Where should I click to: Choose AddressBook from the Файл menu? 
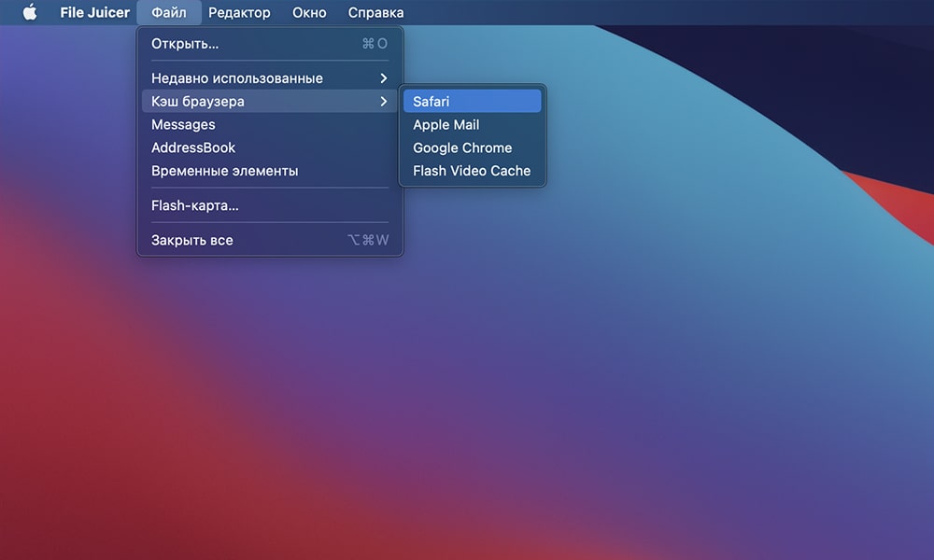coord(193,147)
